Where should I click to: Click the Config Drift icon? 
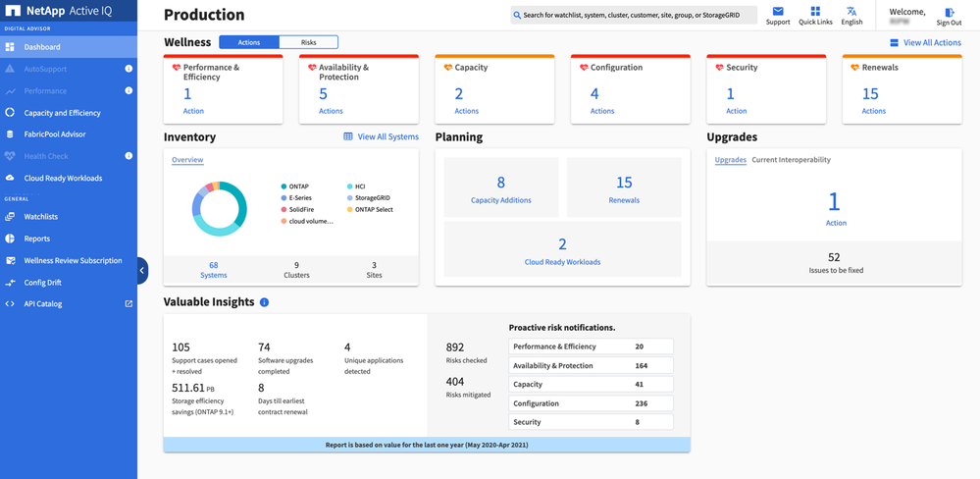(x=10, y=283)
